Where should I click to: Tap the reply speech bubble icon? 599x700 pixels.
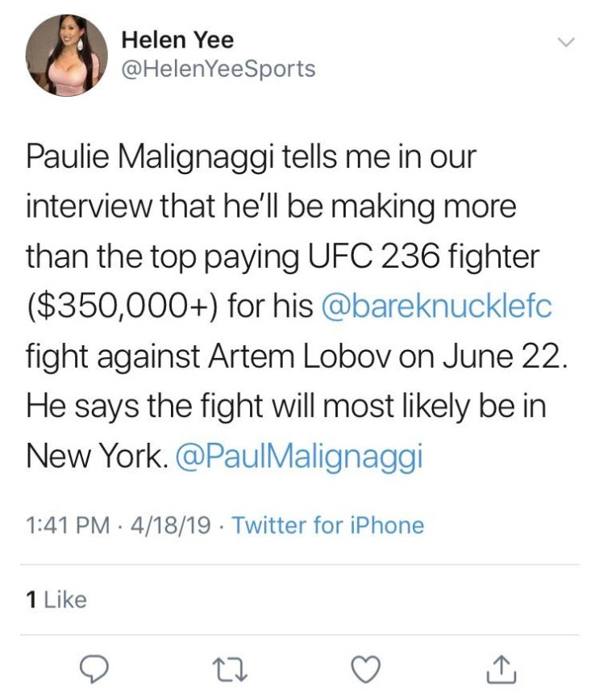coord(94,669)
